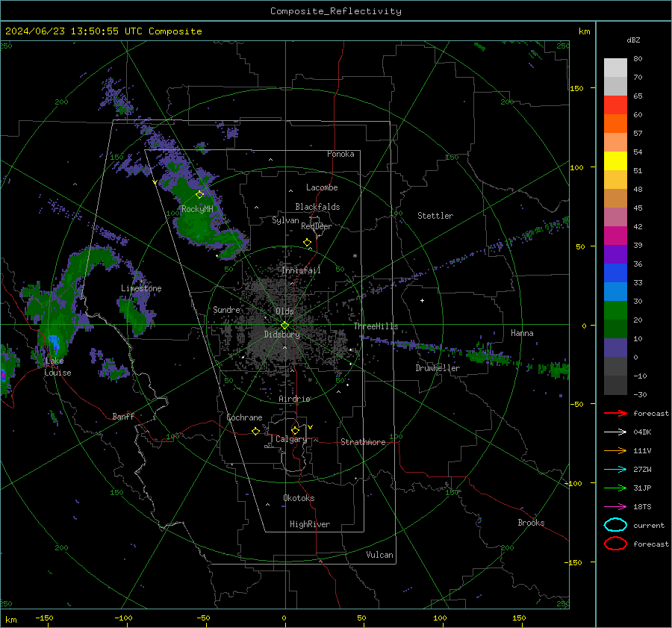
Task: Click the Drumheller city label
Action: (438, 368)
